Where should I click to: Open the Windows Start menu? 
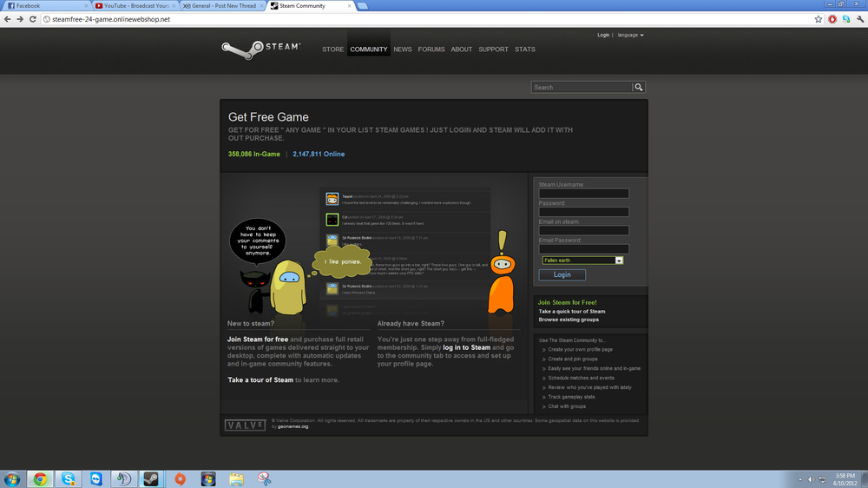pyautogui.click(x=11, y=479)
